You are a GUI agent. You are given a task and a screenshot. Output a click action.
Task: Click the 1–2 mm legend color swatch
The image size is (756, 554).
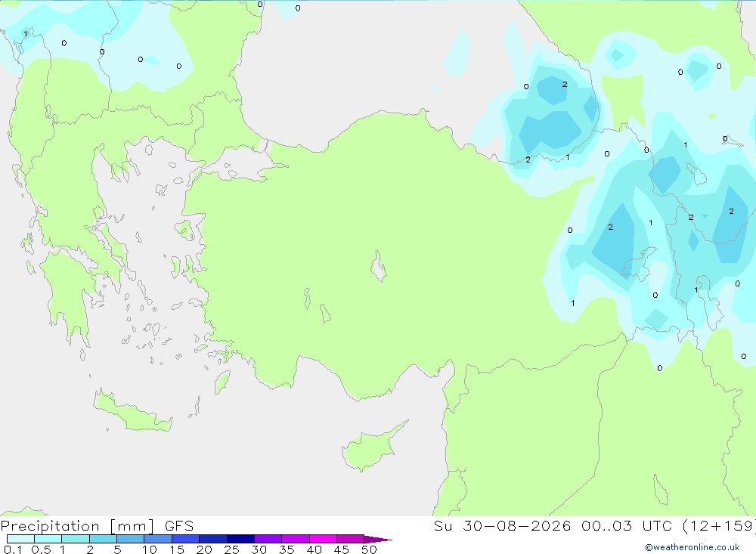[76, 539]
